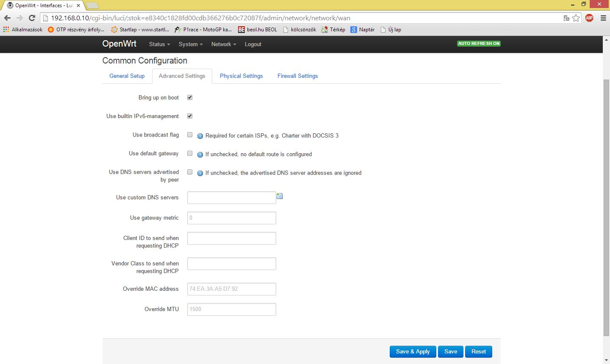Open a new browser tab
Viewport: 610px width, 364px height.
tap(92, 6)
